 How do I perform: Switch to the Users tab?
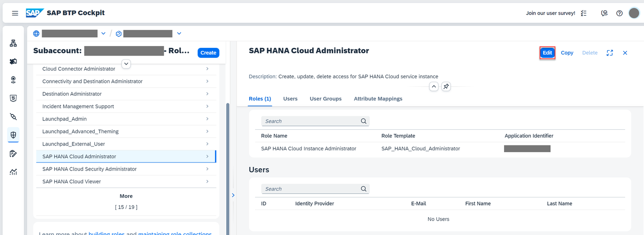coord(290,99)
